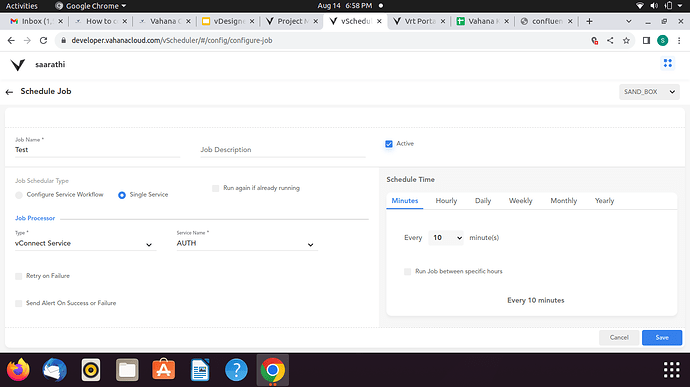Click the share icon in the address bar
Image resolution: width=690 pixels, height=387 pixels.
610,41
